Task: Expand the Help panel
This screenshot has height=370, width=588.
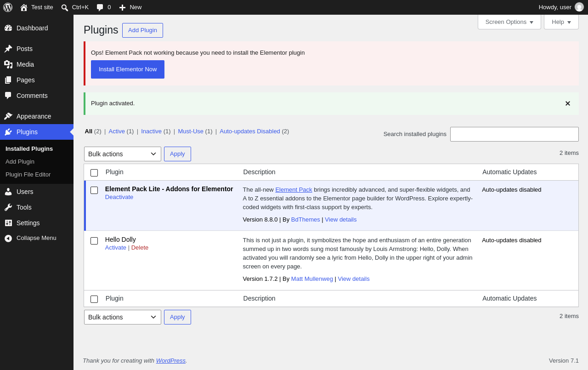Action: 561,22
